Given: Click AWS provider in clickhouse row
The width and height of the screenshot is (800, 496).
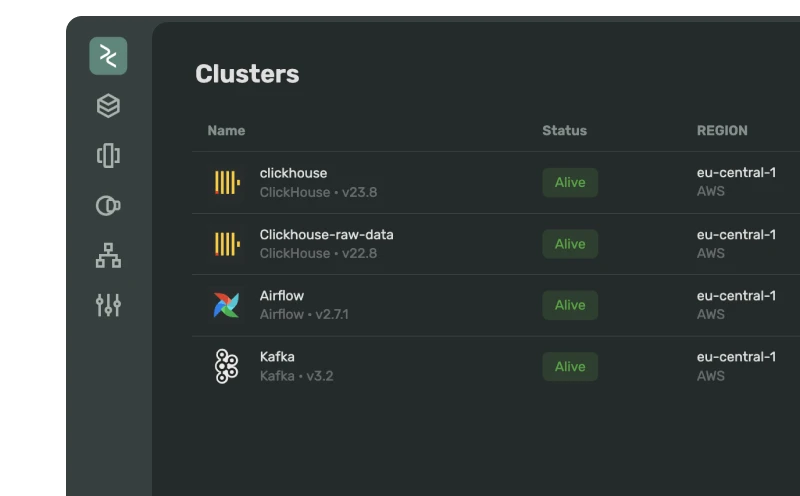Looking at the screenshot, I should click(x=711, y=191).
